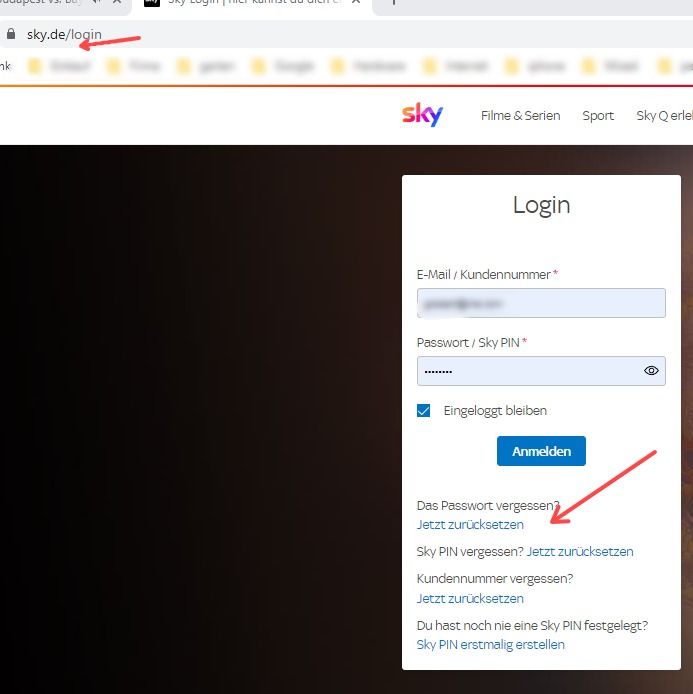Close the Sky Login browser tab
The image size is (693, 694).
(356, 2)
